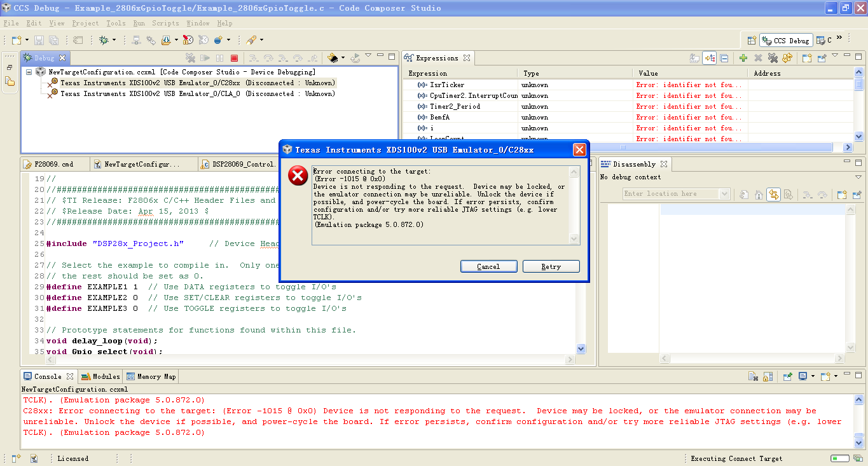Open the Scripts menu
The width and height of the screenshot is (868, 466).
point(165,23)
